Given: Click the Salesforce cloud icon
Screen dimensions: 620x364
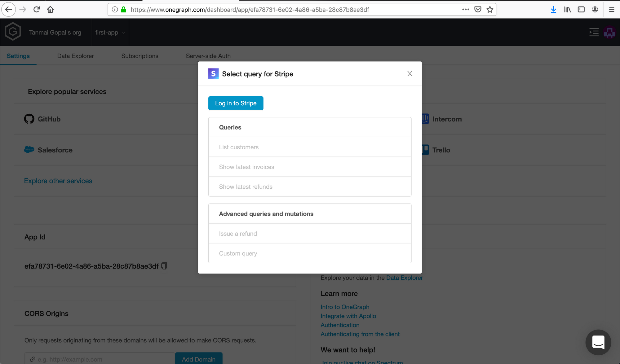Looking at the screenshot, I should coord(29,150).
